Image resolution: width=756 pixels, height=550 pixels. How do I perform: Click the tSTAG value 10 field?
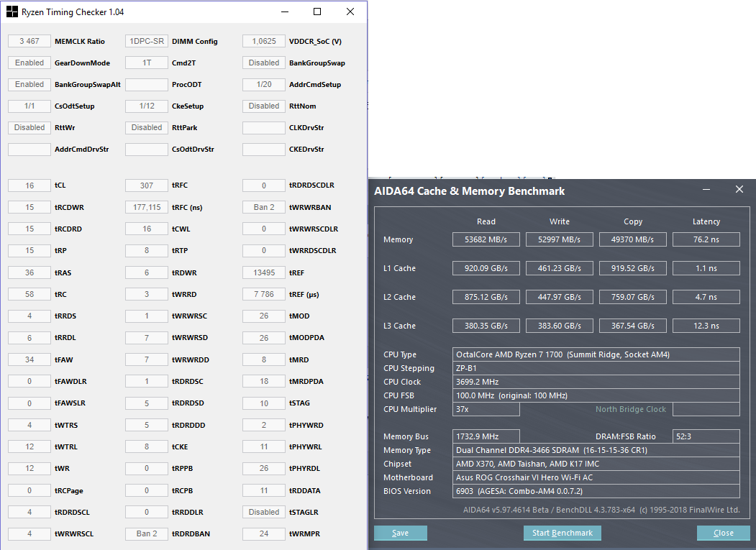[x=264, y=403]
